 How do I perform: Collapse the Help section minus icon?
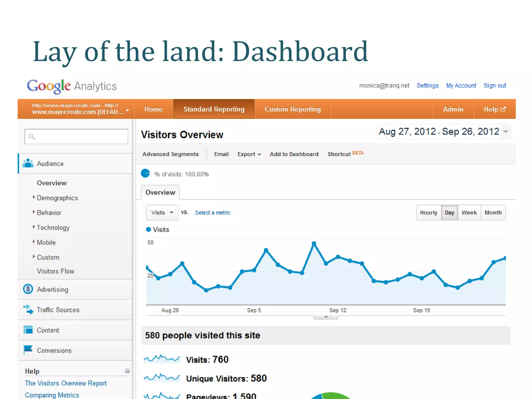click(x=127, y=371)
